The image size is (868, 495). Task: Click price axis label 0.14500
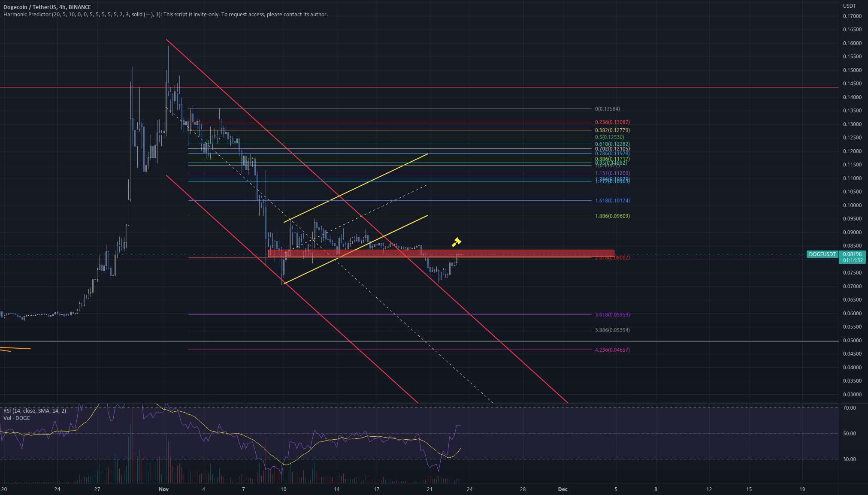[852, 84]
